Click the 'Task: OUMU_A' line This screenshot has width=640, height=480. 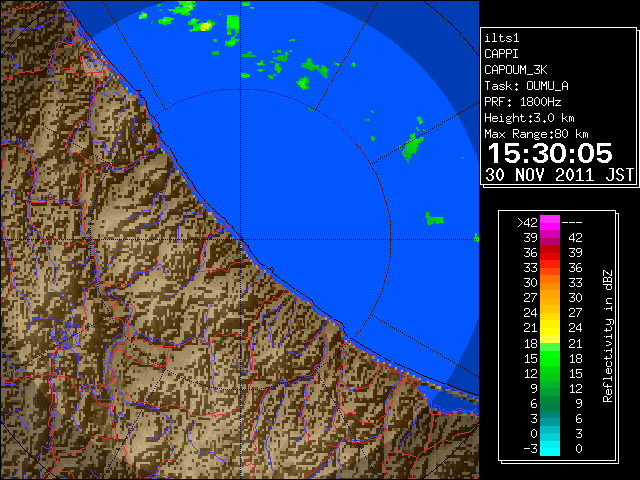(x=526, y=86)
